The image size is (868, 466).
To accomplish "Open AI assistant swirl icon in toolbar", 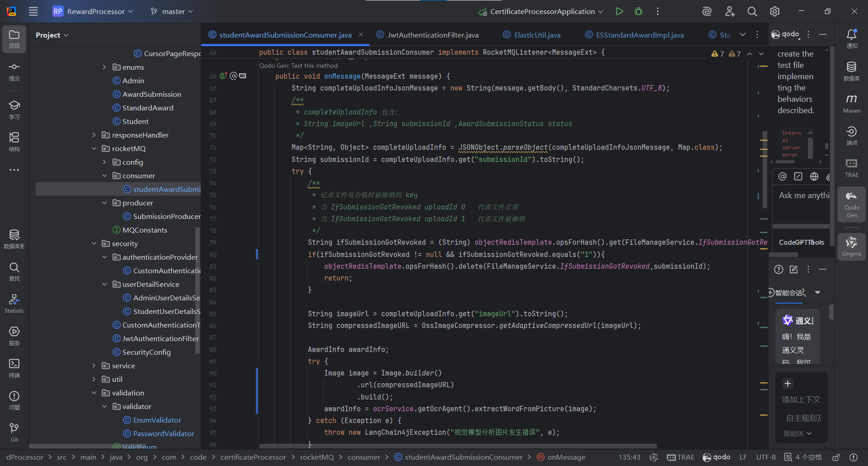I will point(707,11).
